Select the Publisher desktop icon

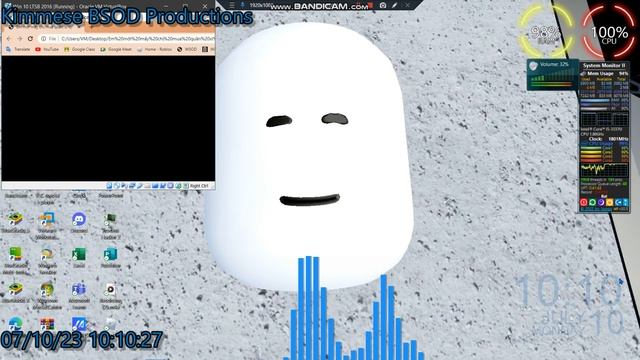(110, 258)
